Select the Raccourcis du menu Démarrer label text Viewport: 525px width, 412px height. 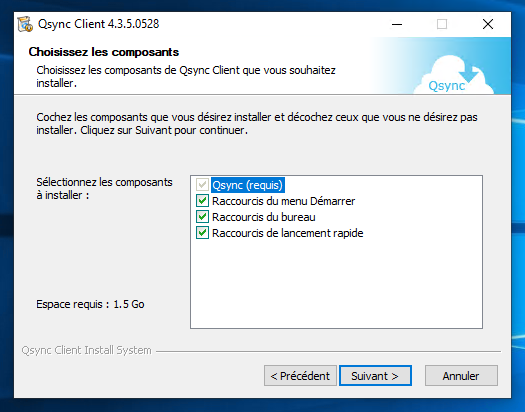[283, 201]
